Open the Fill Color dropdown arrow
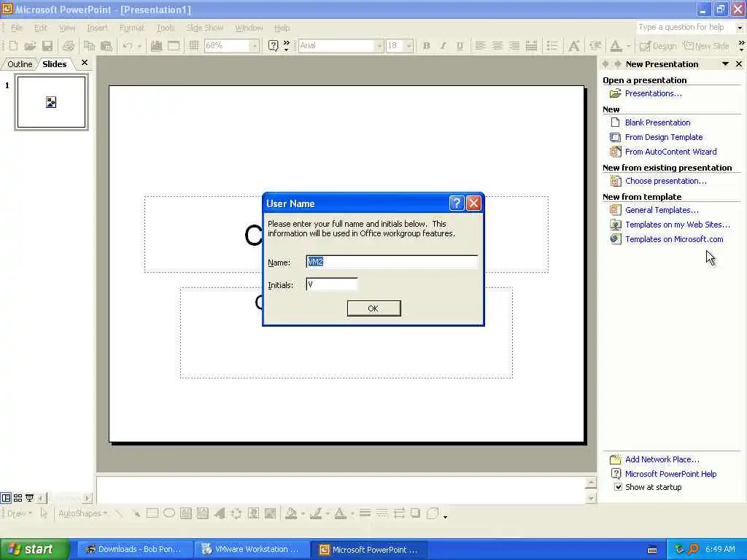 303,513
